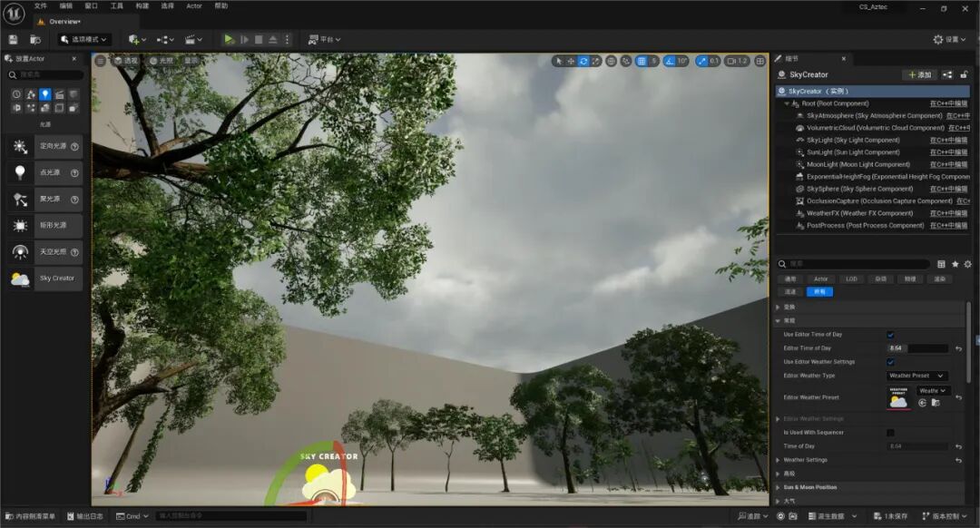Open the Cinematics clapperboard dropdown

tap(194, 39)
